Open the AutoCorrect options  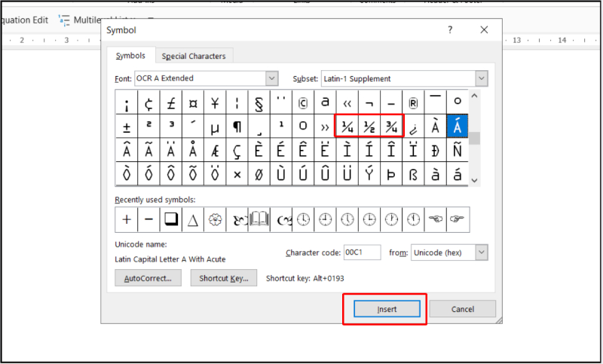(x=148, y=278)
